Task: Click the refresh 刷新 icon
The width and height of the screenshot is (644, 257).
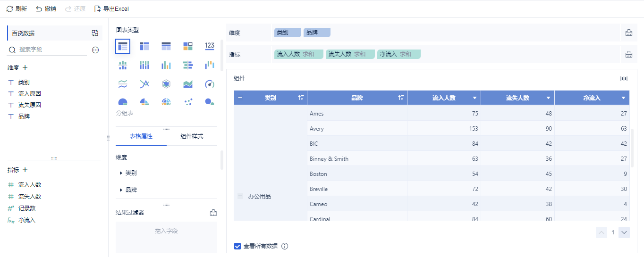Action: coord(9,9)
